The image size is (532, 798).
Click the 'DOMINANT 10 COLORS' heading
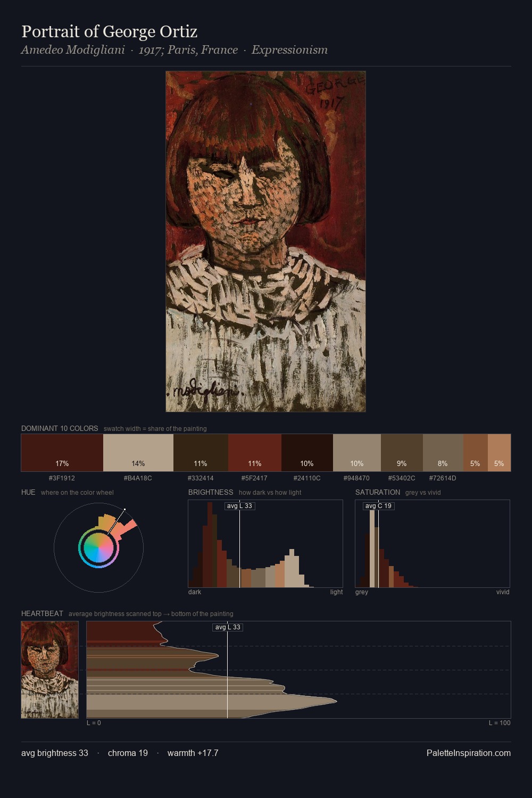pyautogui.click(x=60, y=428)
